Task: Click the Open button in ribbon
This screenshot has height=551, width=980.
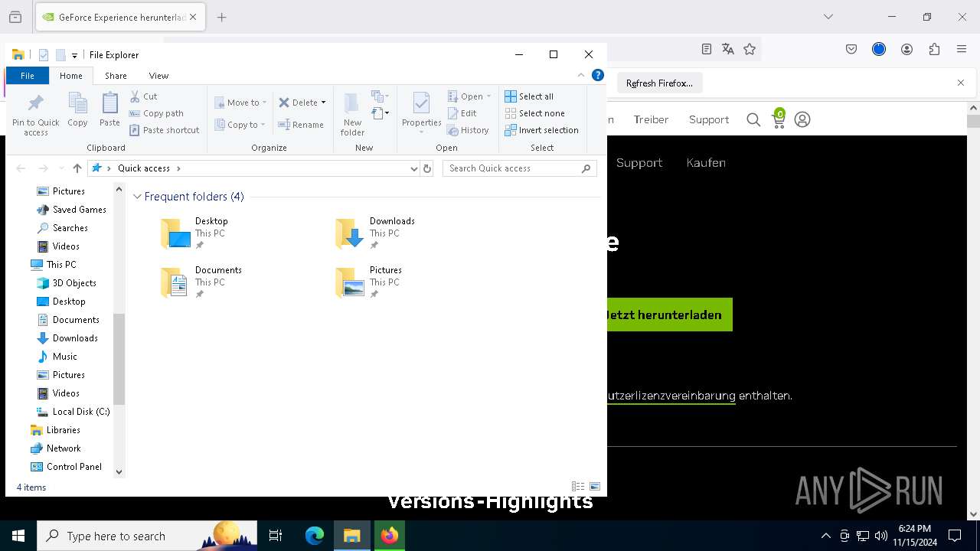Action: (469, 96)
